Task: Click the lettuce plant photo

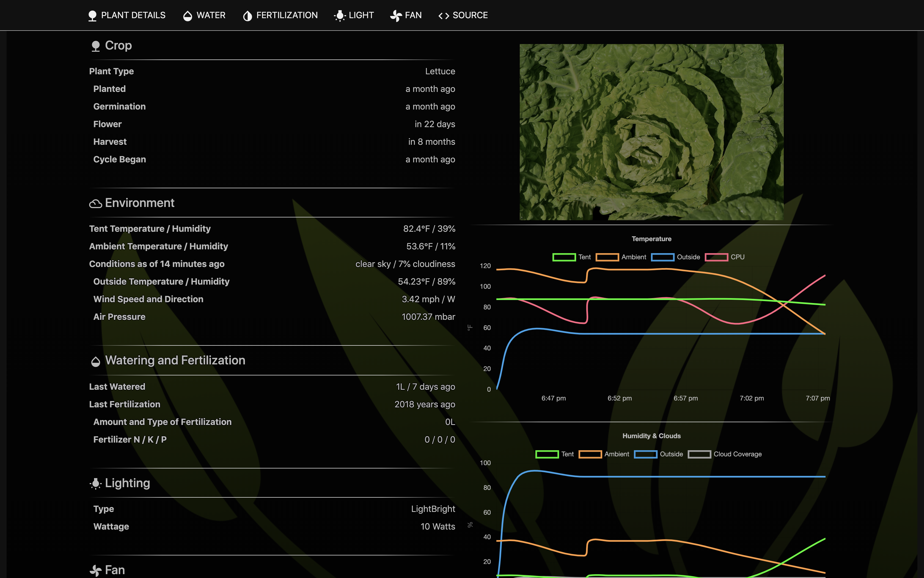Action: 651,132
